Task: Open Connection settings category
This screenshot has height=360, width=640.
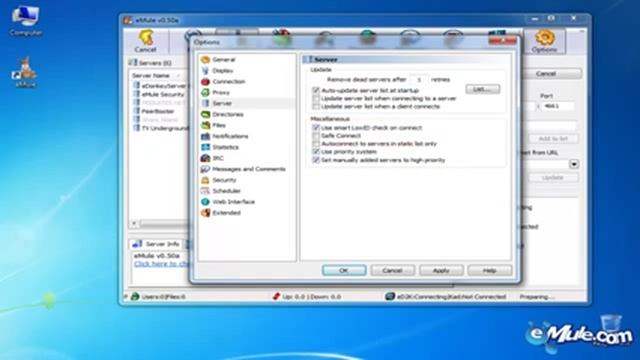Action: (x=229, y=82)
